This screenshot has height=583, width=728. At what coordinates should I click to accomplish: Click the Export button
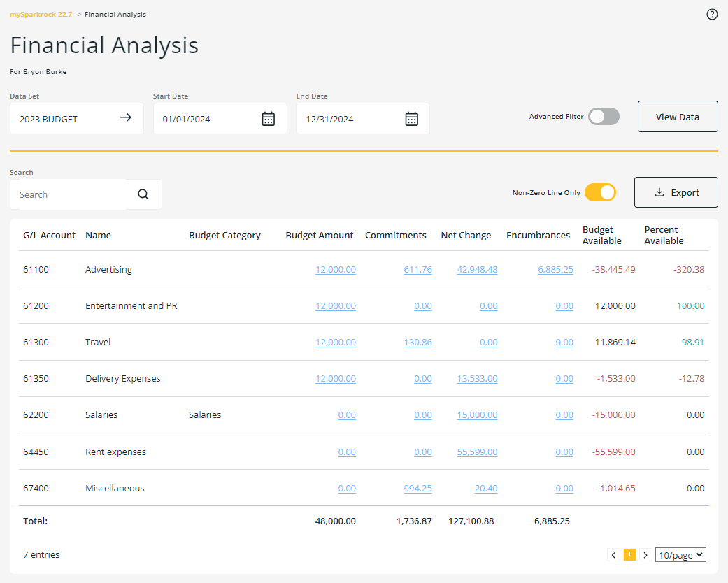[676, 192]
